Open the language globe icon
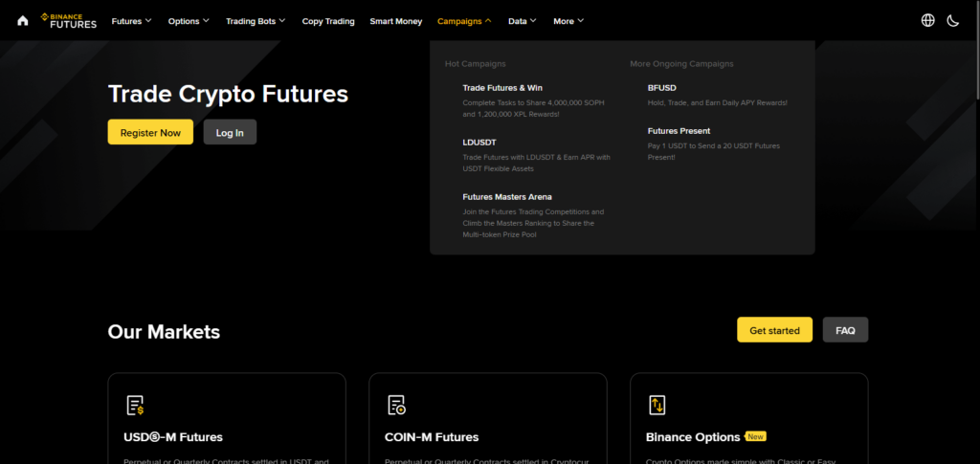This screenshot has width=980, height=464. click(x=928, y=21)
